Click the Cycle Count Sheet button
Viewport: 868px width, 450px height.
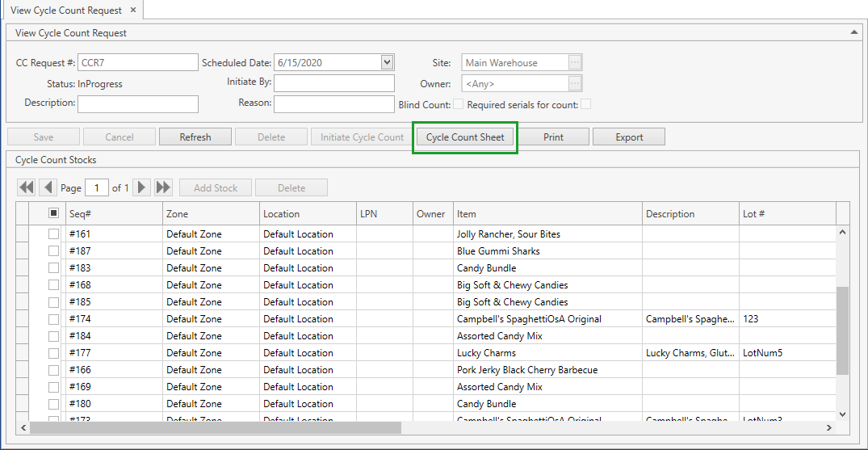[x=465, y=137]
